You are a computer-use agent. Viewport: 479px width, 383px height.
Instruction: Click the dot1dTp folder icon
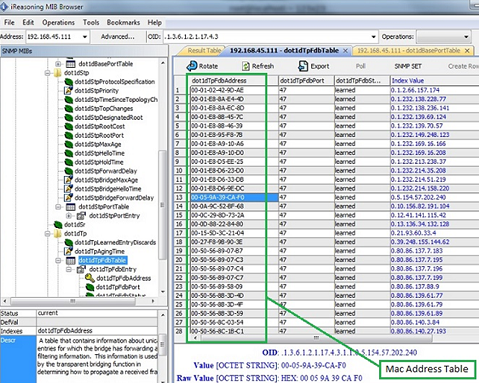58,234
